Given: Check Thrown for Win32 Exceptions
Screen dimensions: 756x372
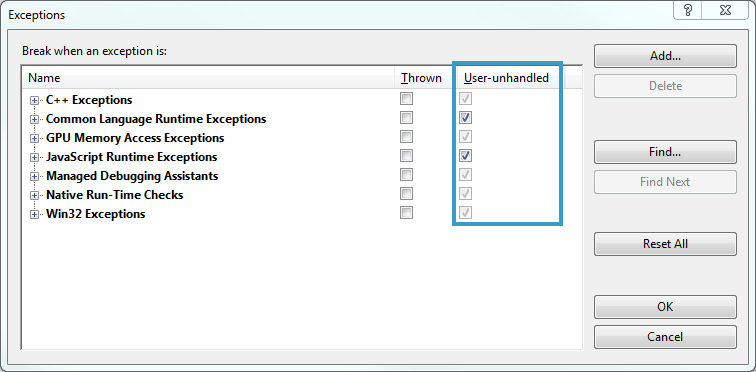Looking at the screenshot, I should pos(406,213).
